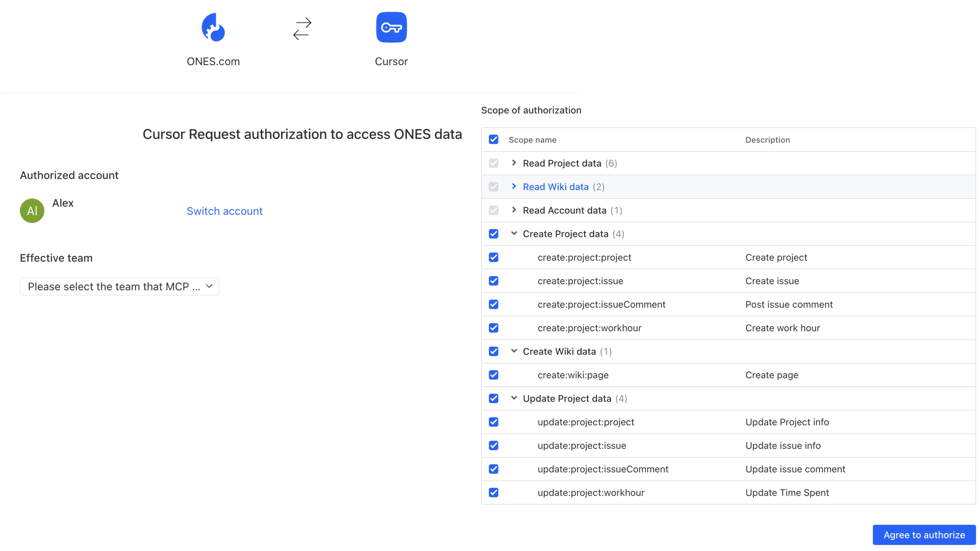Expand the Read Project data group
The height and width of the screenshot is (551, 980).
(x=514, y=163)
